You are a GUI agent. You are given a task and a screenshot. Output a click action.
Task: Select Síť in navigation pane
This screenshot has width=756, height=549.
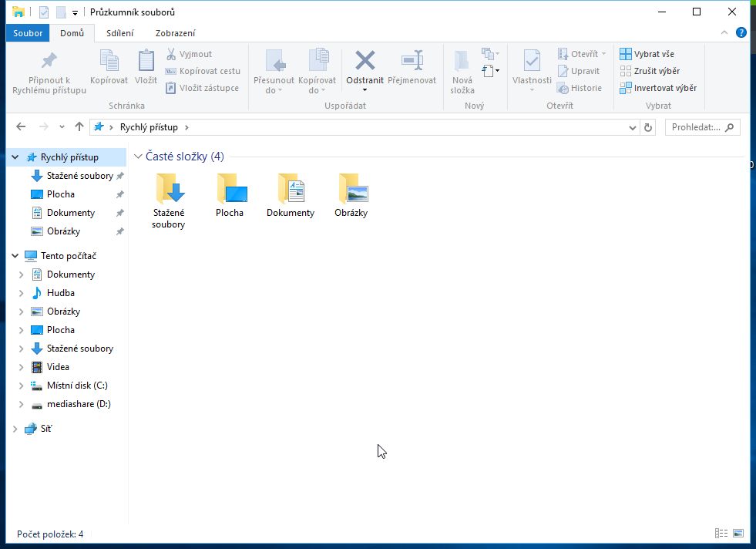(45, 429)
